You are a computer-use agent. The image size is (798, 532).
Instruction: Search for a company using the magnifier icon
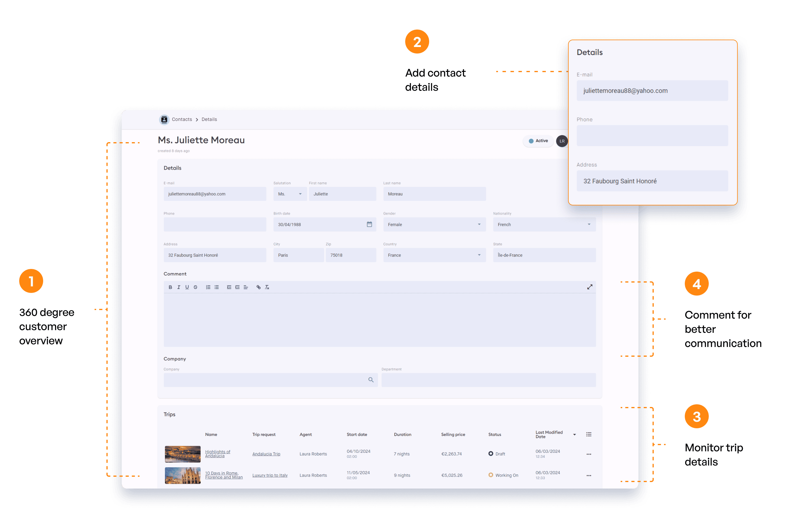[371, 380]
